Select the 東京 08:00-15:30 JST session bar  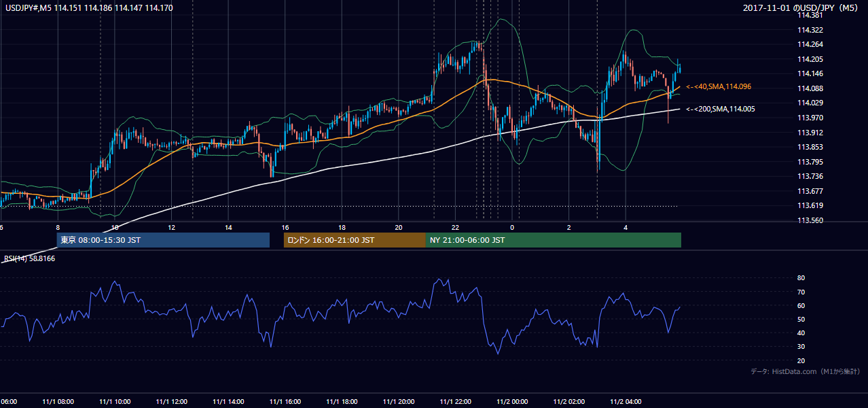(x=163, y=240)
